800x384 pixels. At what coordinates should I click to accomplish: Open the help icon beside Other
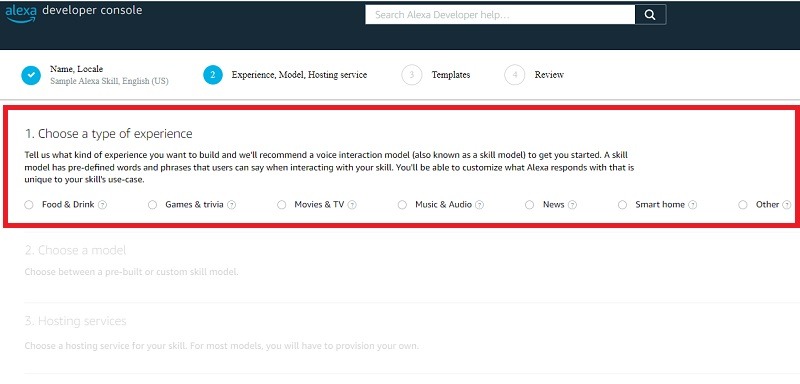[787, 205]
